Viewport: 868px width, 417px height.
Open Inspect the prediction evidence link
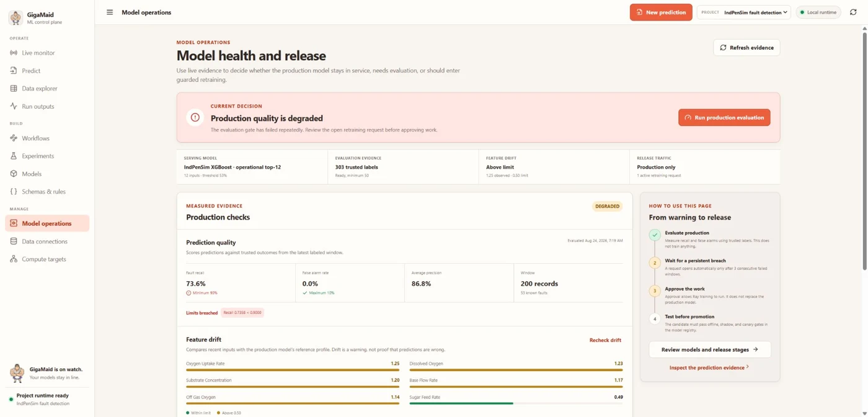(709, 367)
